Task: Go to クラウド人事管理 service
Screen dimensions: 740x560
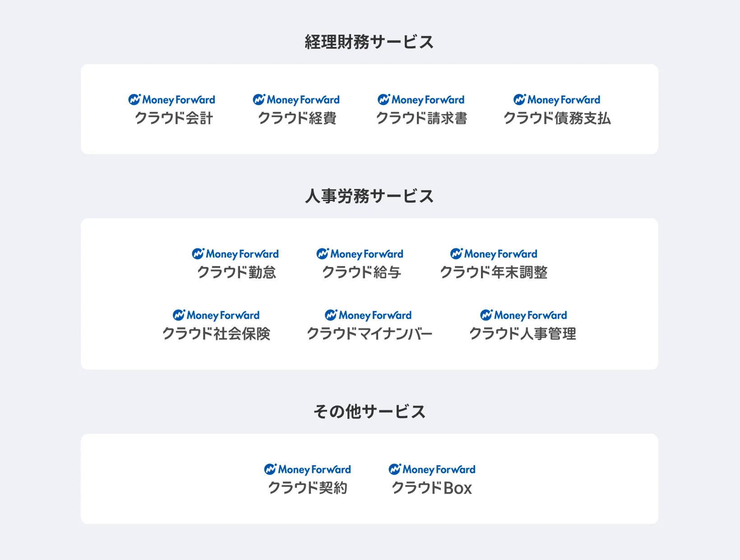Action: click(x=523, y=334)
